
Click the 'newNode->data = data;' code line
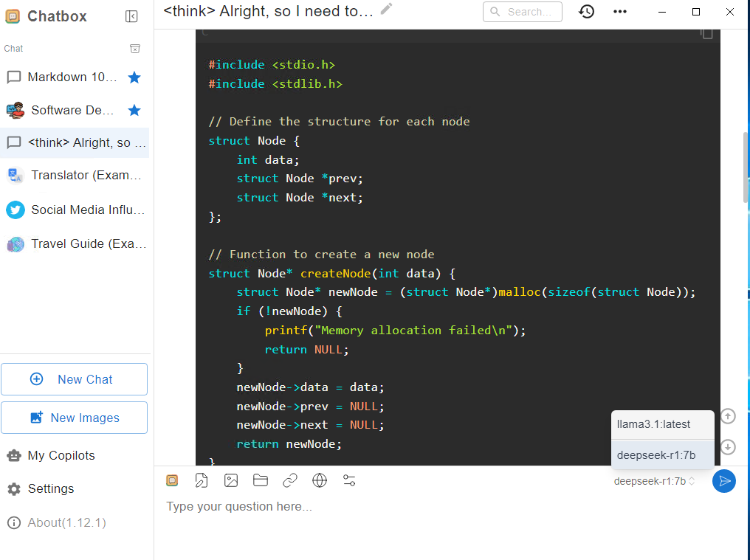click(311, 387)
